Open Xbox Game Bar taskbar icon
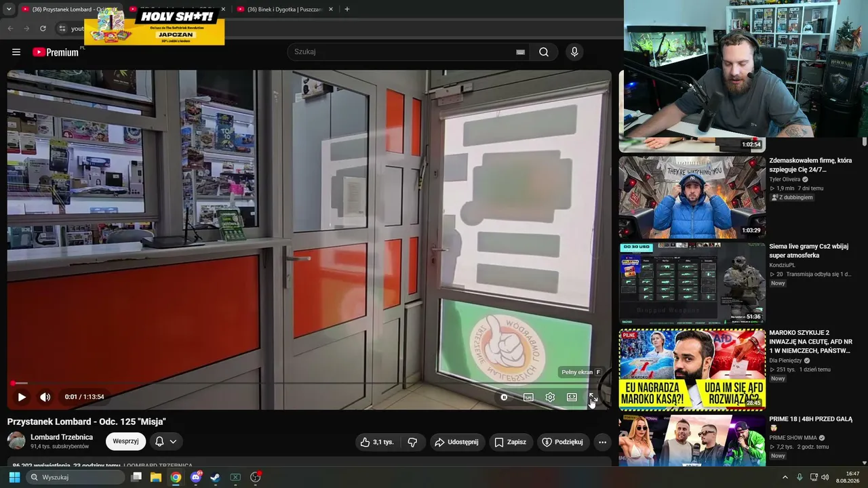The width and height of the screenshot is (868, 488). (x=235, y=477)
